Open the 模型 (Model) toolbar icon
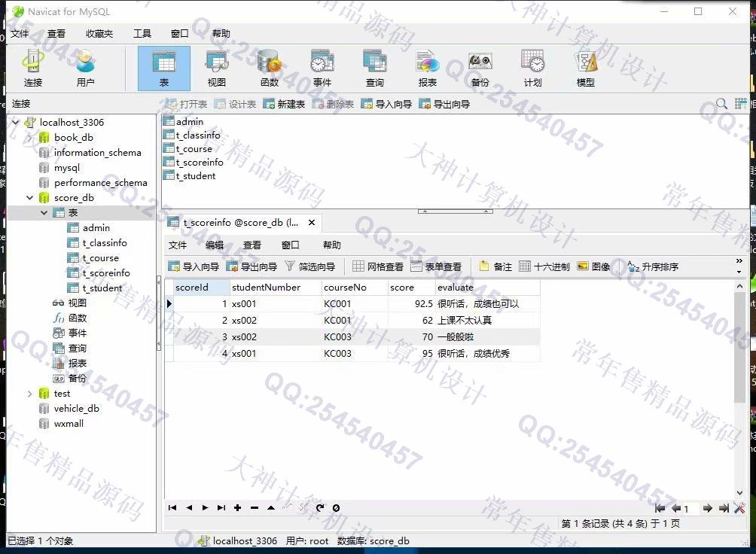Screen dimensions: 756x554 [585, 68]
